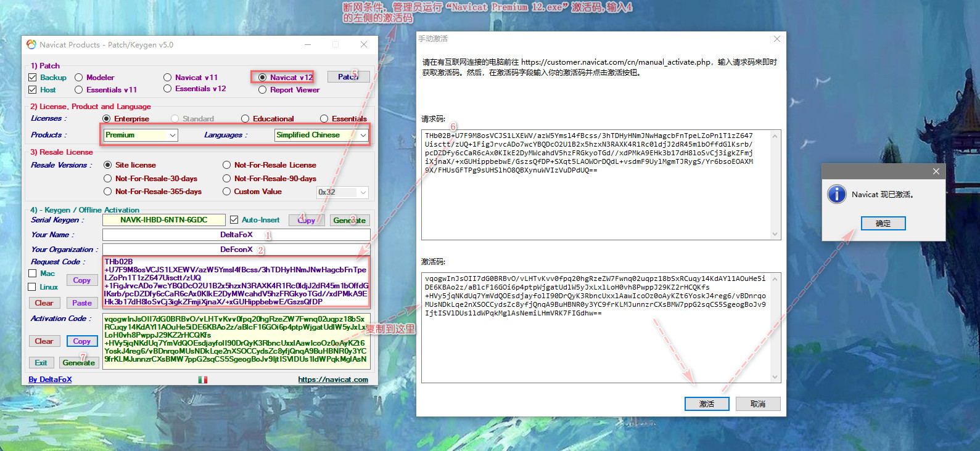980x451 pixels.
Task: Toggle the Host checkbox
Action: point(33,89)
